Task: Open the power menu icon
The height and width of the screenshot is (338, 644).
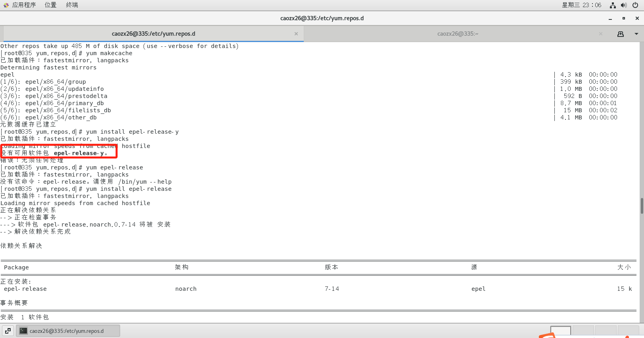Action: coord(635,5)
